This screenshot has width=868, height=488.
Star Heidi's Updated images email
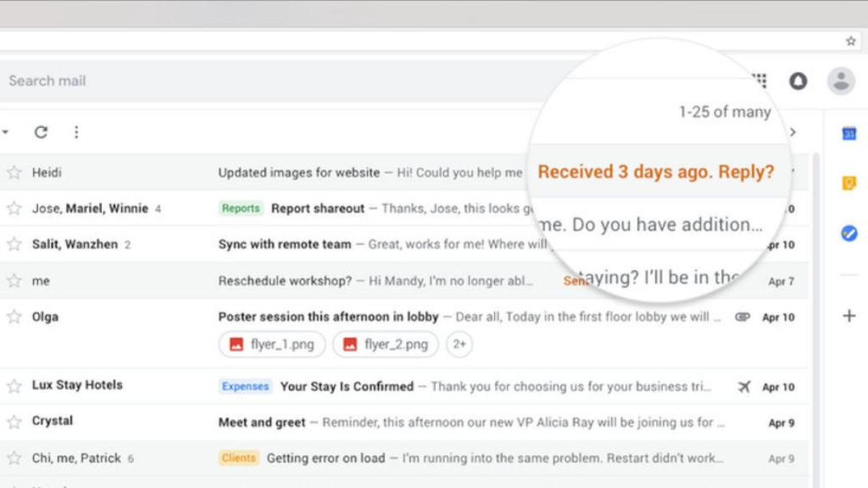[14, 173]
